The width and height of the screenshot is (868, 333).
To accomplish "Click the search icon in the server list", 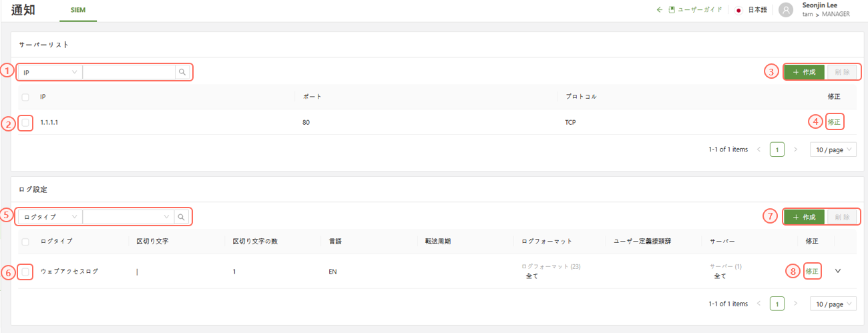I will pyautogui.click(x=182, y=72).
